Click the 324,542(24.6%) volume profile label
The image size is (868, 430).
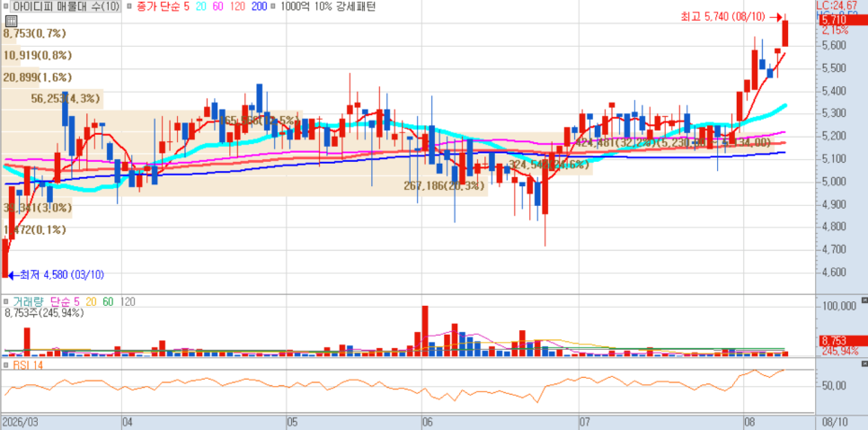click(x=549, y=165)
